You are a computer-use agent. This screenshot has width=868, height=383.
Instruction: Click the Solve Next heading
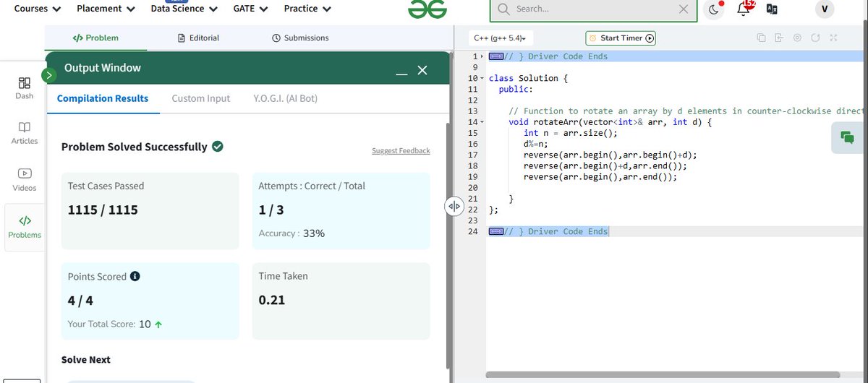tap(86, 359)
